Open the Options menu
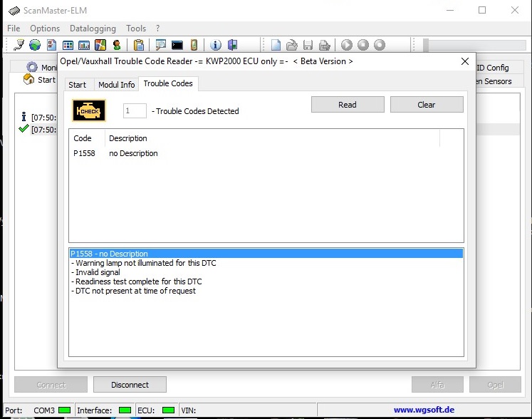Screen dimensions: 532x419 45,29
